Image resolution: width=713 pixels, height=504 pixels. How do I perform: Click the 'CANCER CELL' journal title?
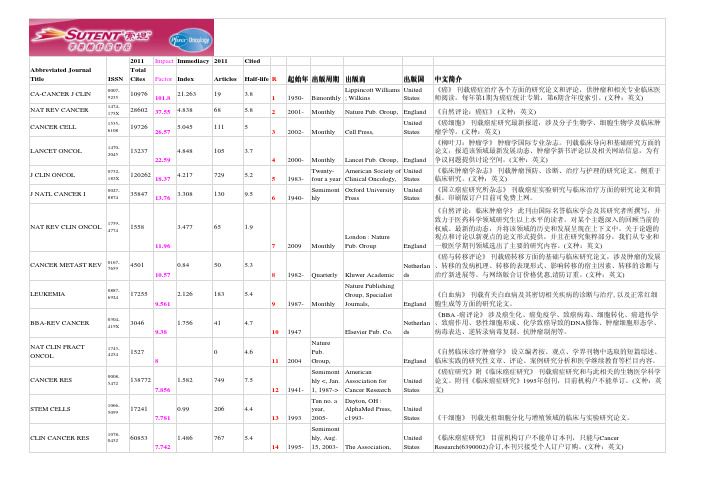pos(53,126)
